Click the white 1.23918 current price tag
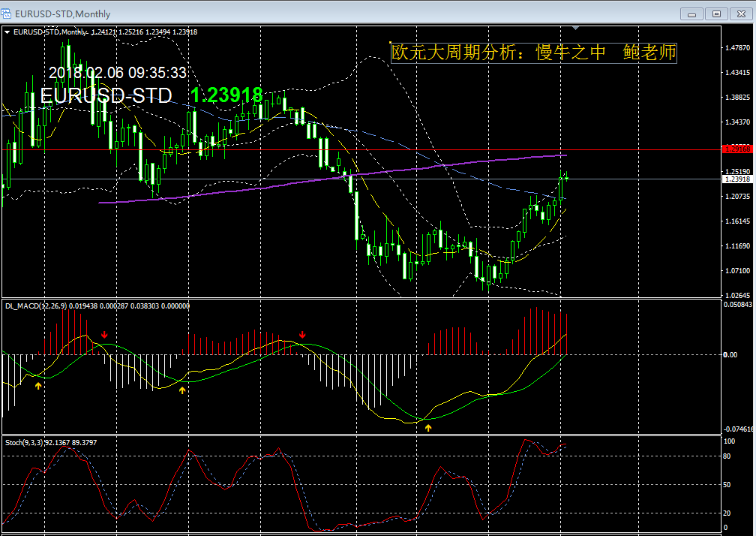Viewport: 756px width, 536px height. click(737, 179)
